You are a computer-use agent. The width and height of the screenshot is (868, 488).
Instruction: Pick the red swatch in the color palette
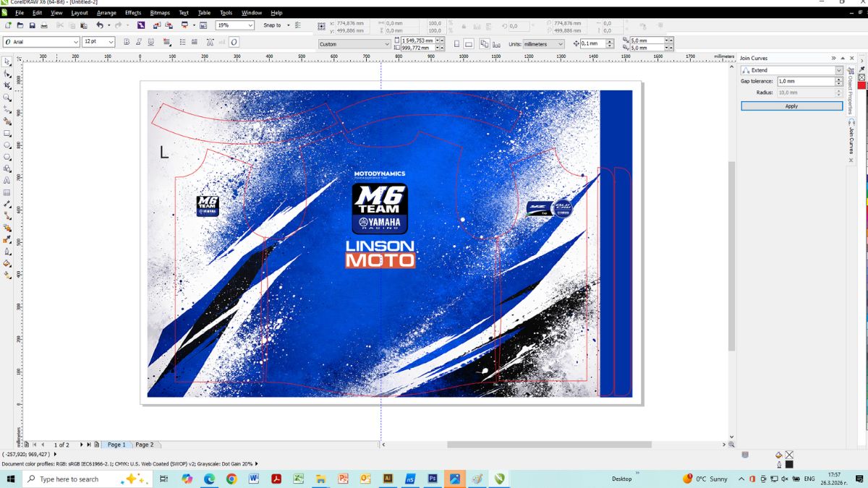point(861,85)
